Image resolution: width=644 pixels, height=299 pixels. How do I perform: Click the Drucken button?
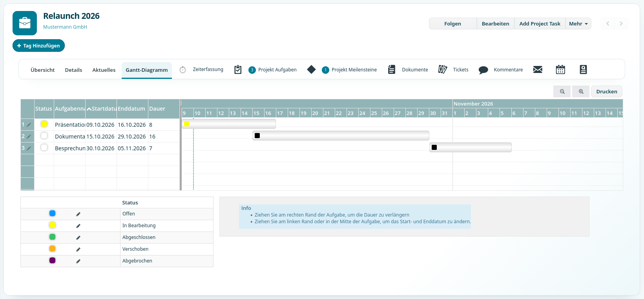point(607,91)
